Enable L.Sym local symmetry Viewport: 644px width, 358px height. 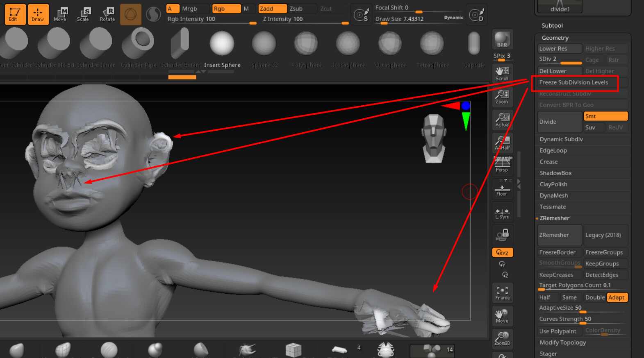tap(502, 213)
